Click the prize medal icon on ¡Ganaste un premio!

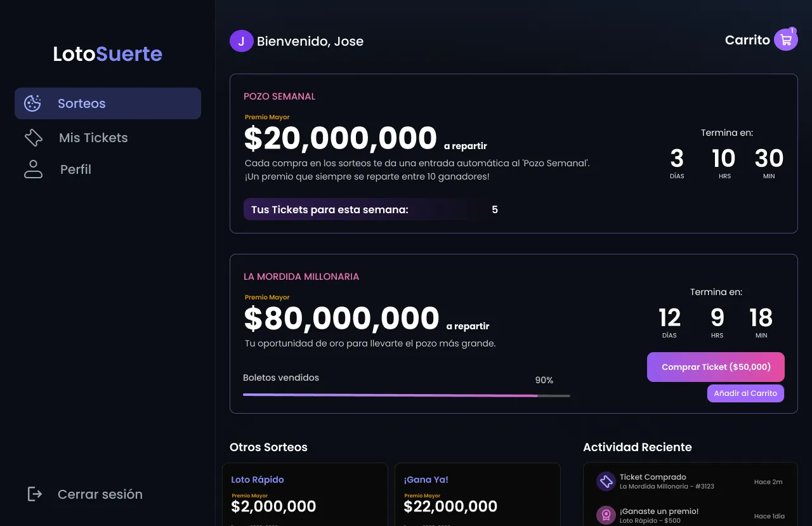(606, 515)
